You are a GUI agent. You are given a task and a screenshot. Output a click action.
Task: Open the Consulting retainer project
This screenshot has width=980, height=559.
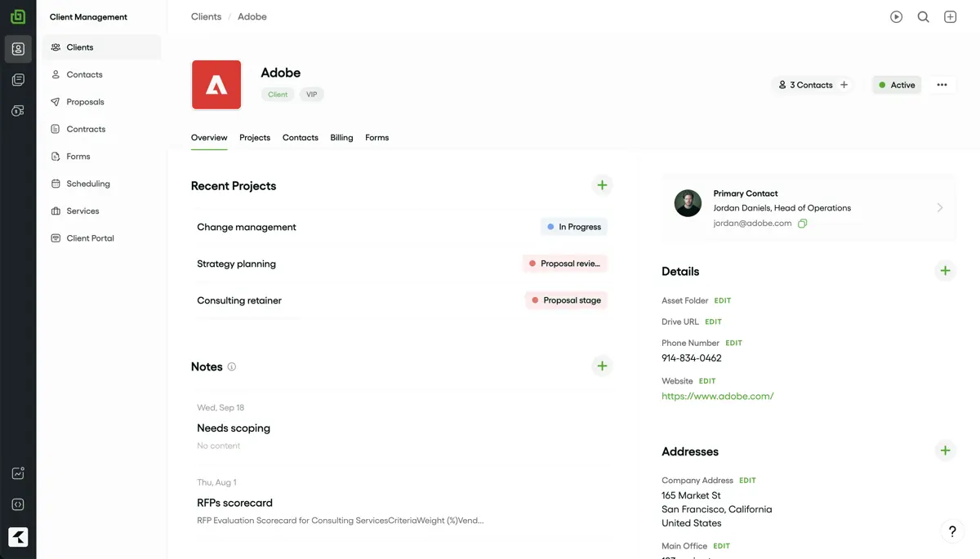pyautogui.click(x=239, y=300)
